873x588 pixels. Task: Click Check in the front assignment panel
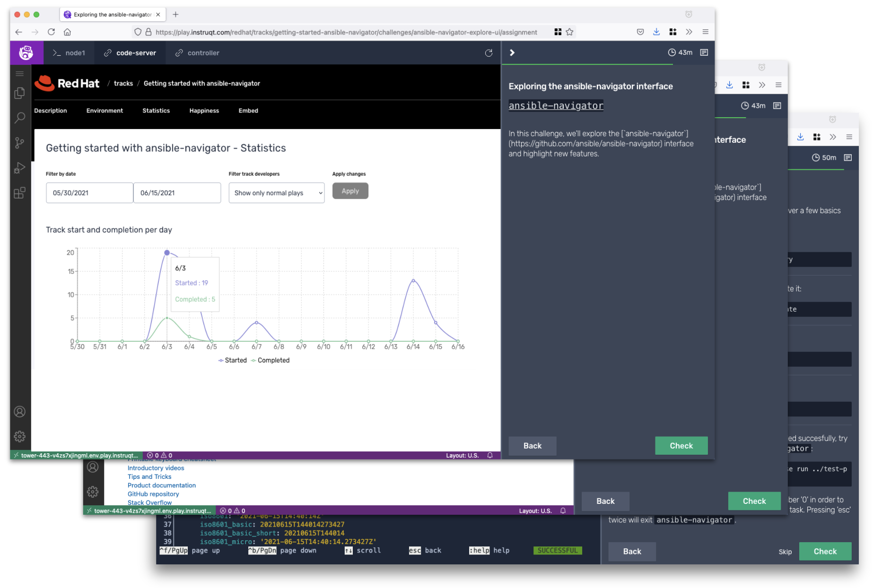[x=681, y=446]
